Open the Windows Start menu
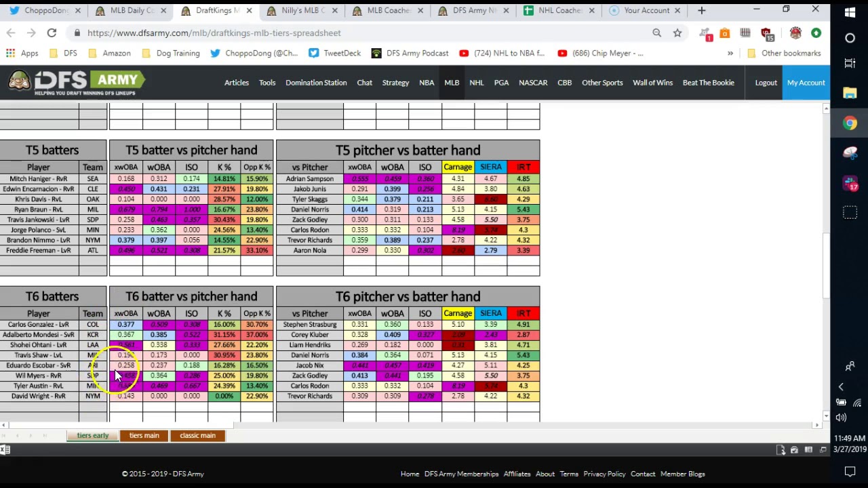 [x=850, y=12]
